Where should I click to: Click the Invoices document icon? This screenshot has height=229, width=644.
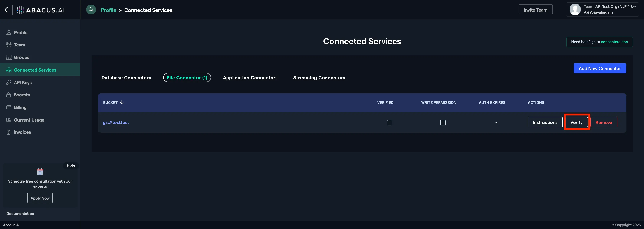(9, 132)
